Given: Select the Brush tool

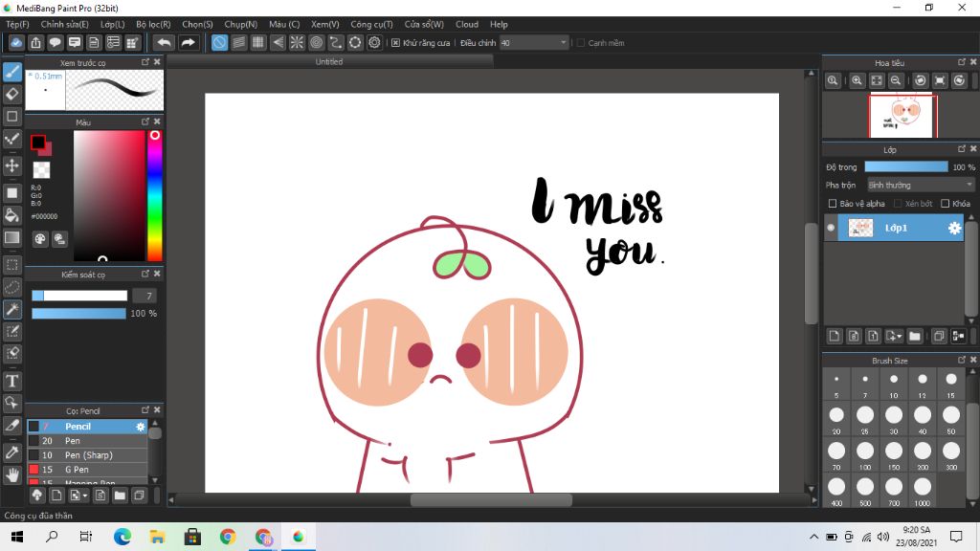Looking at the screenshot, I should 11,72.
